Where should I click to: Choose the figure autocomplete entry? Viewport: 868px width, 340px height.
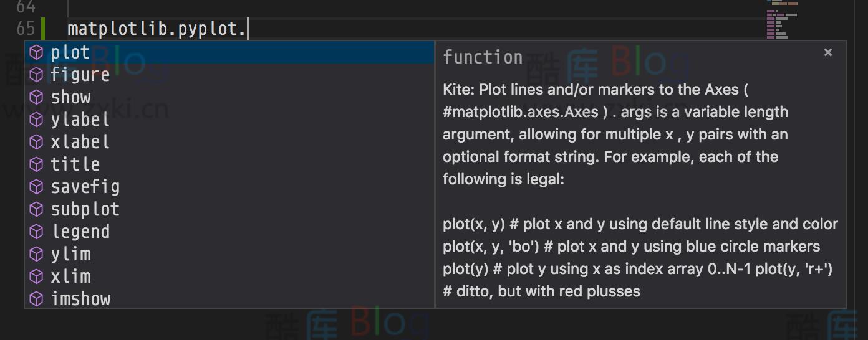[80, 75]
